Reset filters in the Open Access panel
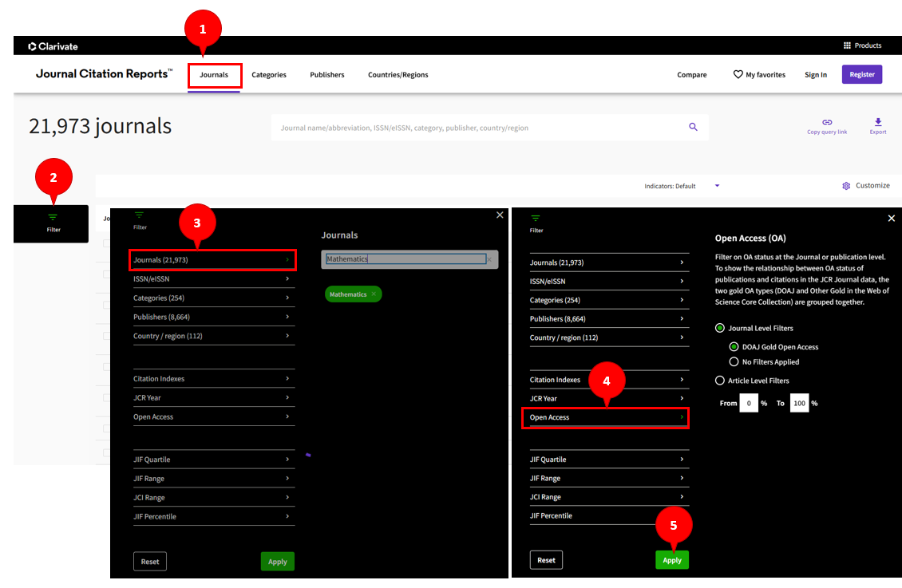Image resolution: width=902 pixels, height=588 pixels. click(x=546, y=560)
